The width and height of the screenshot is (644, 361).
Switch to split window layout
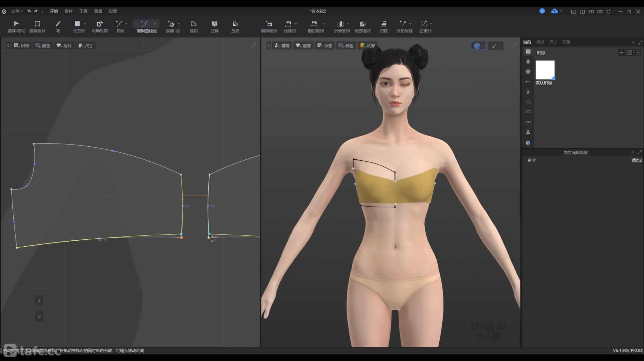582,11
